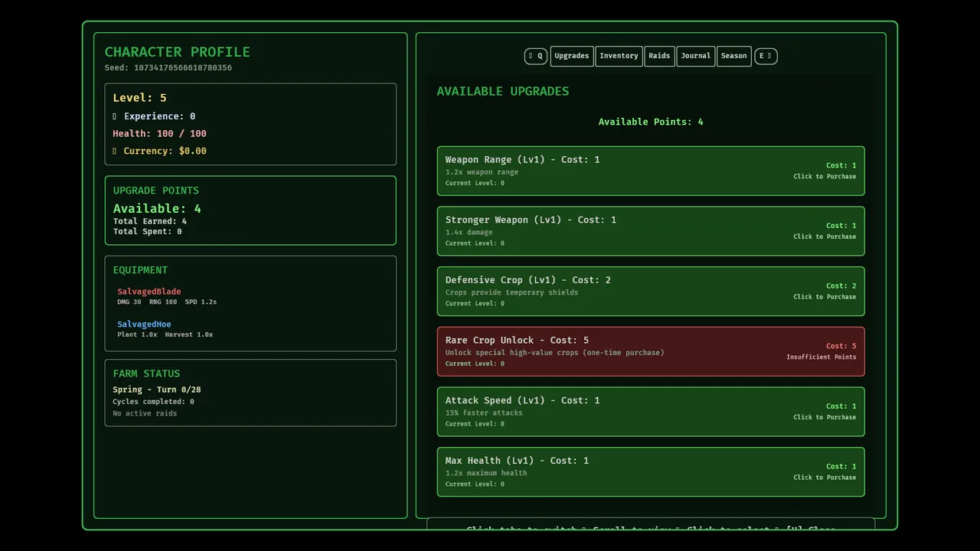This screenshot has width=980, height=551.
Task: Switch to the Journal tab
Action: coord(696,56)
